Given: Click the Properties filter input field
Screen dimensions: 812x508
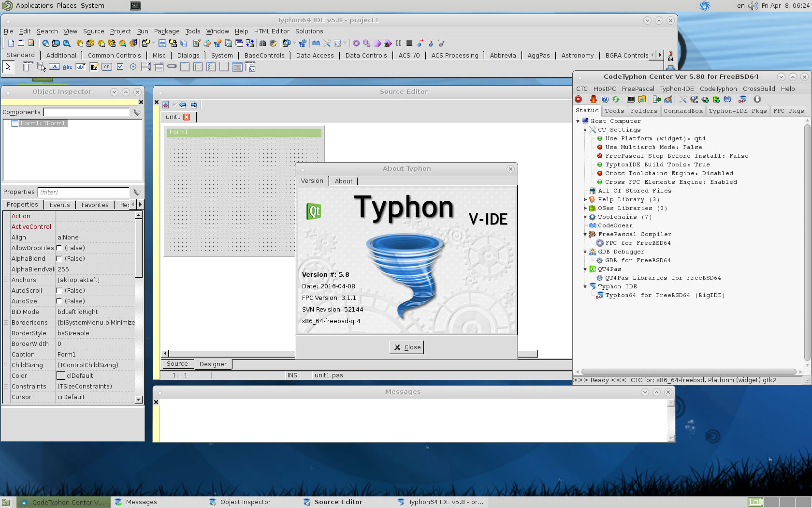Looking at the screenshot, I should 84,192.
